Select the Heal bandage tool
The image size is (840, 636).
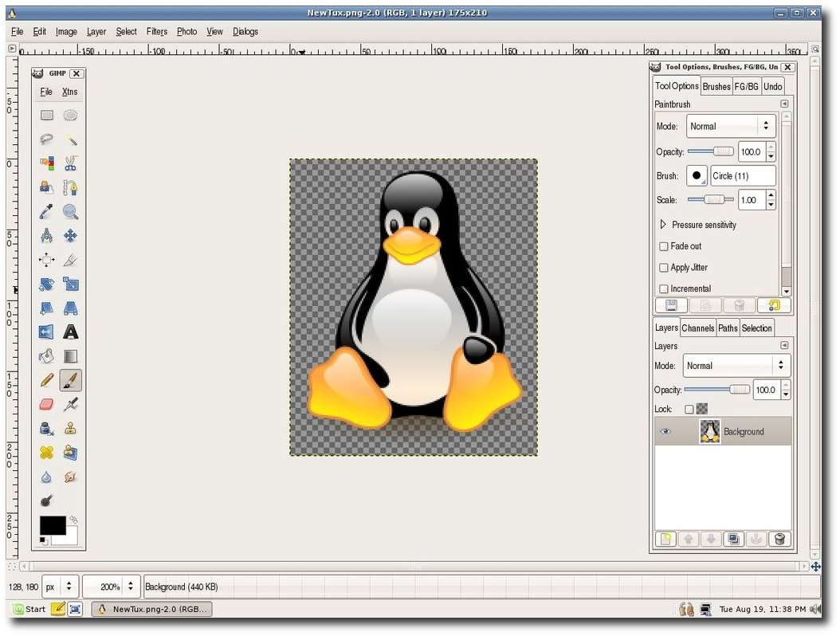tap(46, 453)
